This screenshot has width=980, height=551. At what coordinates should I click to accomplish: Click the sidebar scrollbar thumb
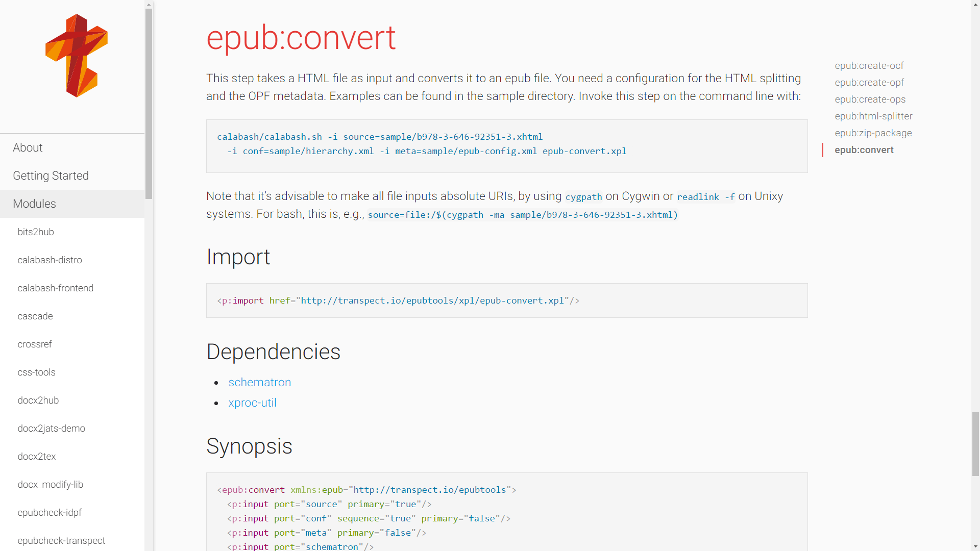click(x=149, y=102)
